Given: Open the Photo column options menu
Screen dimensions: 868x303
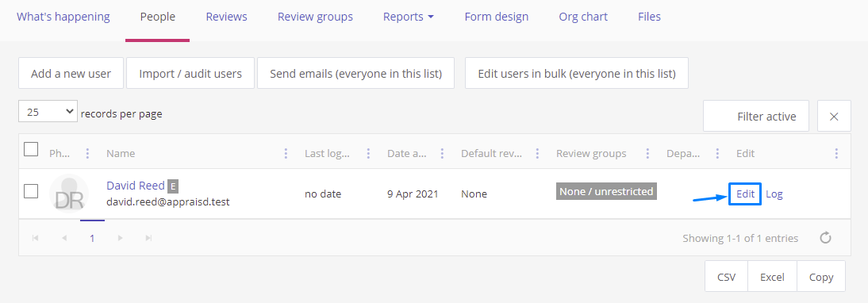Looking at the screenshot, I should 87,153.
